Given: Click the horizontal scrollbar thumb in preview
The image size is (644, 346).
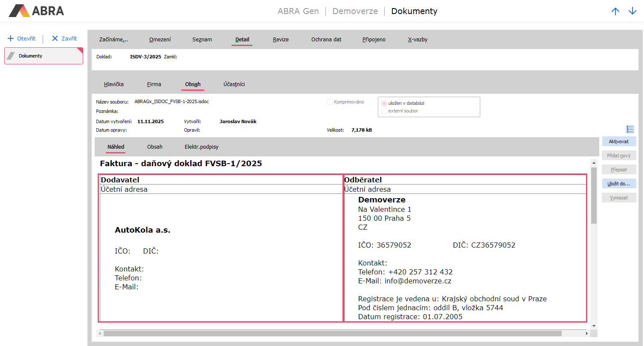Looking at the screenshot, I should 332,334.
